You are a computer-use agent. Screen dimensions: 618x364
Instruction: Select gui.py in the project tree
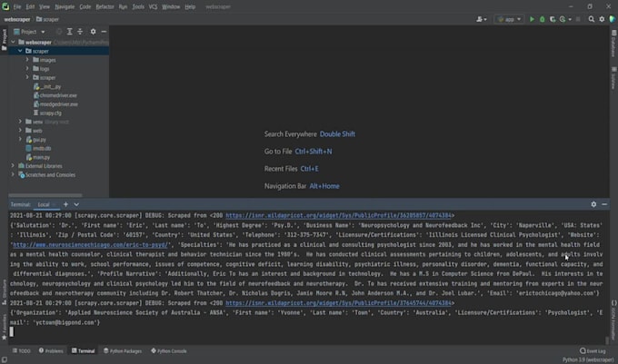35,139
